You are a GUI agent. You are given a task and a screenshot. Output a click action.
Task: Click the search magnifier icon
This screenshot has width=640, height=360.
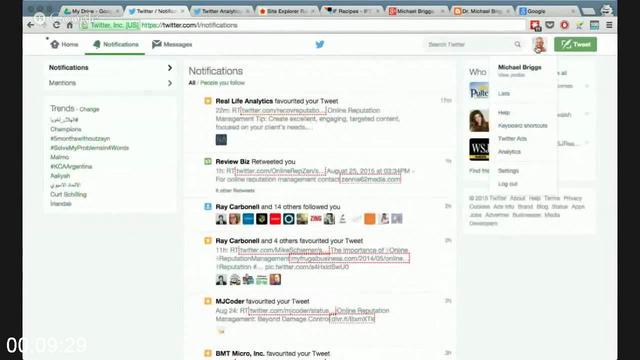click(x=518, y=44)
